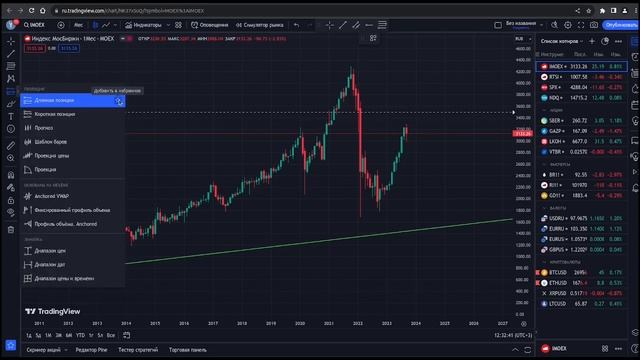Select SBER row in watchlist

[582, 121]
